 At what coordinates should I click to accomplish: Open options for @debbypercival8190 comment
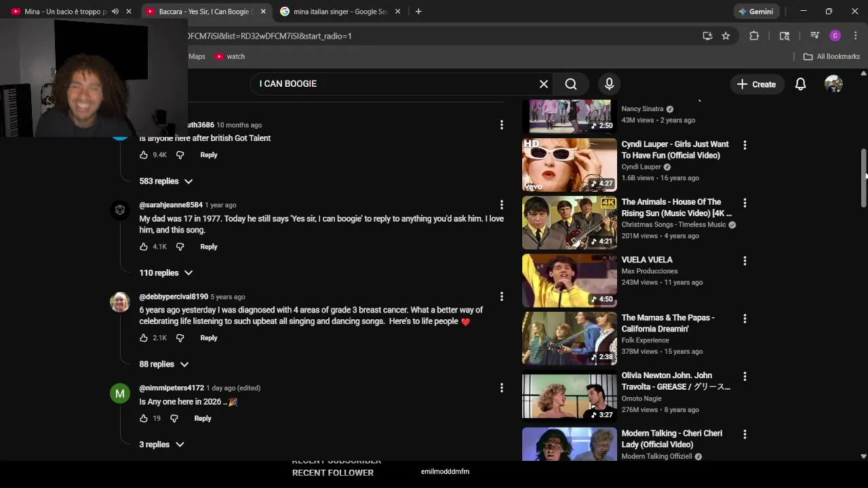click(x=501, y=296)
